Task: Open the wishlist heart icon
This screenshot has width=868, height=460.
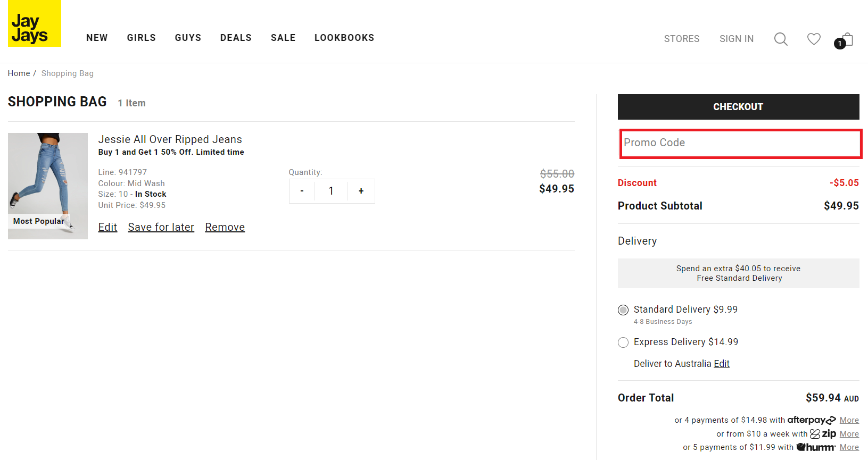Action: pos(813,39)
